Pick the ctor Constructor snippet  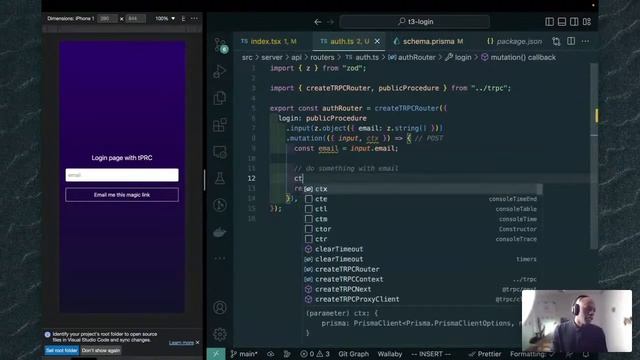423,229
